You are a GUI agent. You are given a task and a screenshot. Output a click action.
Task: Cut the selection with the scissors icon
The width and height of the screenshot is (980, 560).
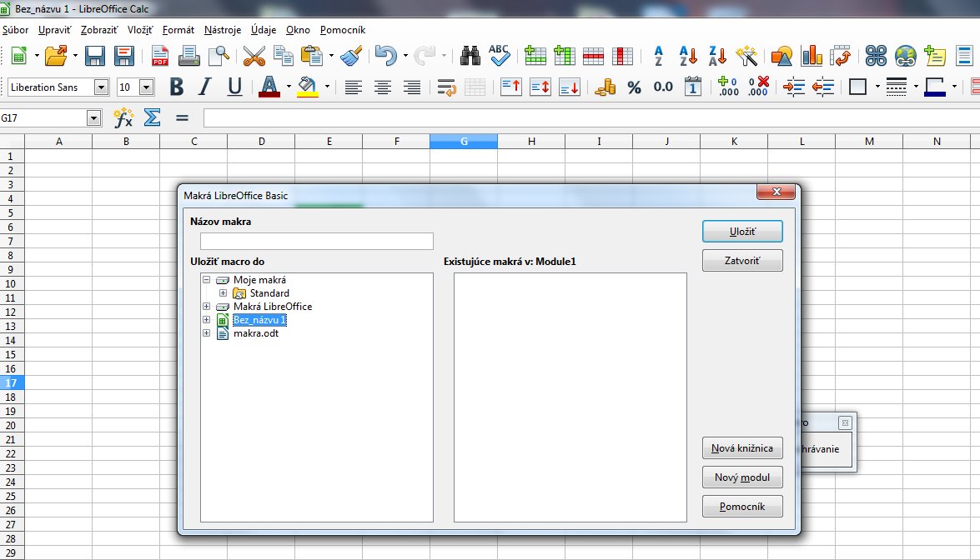(x=254, y=56)
